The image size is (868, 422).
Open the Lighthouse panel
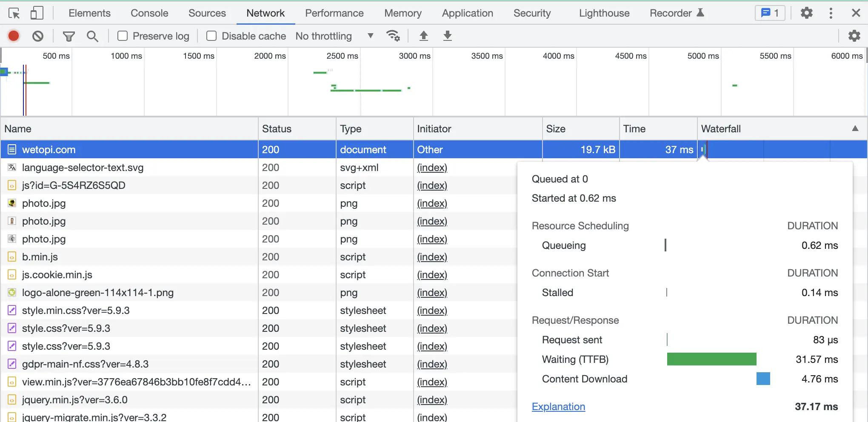pos(604,13)
